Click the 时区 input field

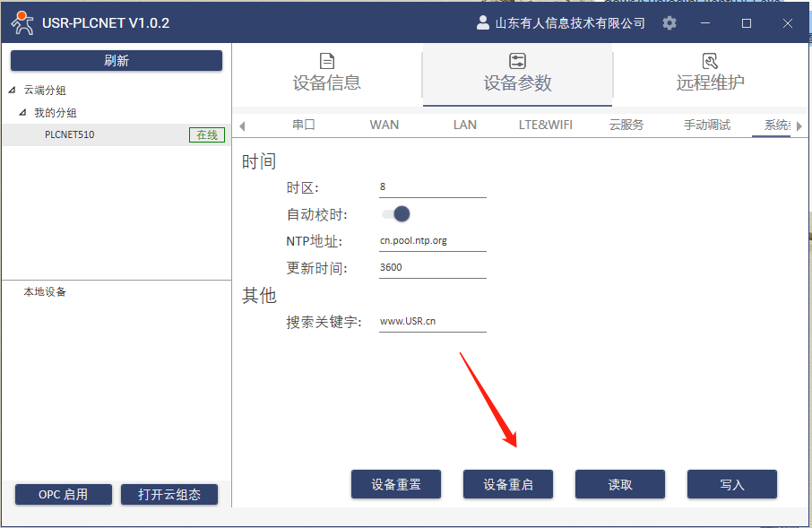[x=432, y=187]
